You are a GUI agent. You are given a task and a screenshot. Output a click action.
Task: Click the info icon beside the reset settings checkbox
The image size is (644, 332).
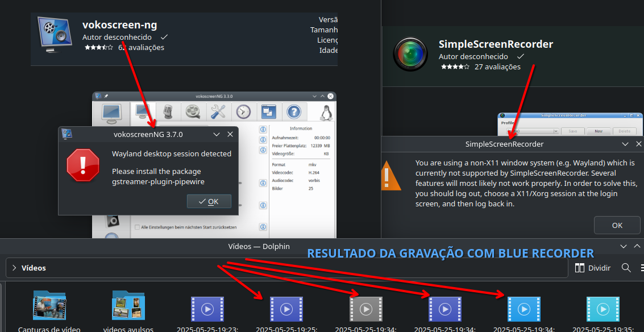[x=263, y=227]
